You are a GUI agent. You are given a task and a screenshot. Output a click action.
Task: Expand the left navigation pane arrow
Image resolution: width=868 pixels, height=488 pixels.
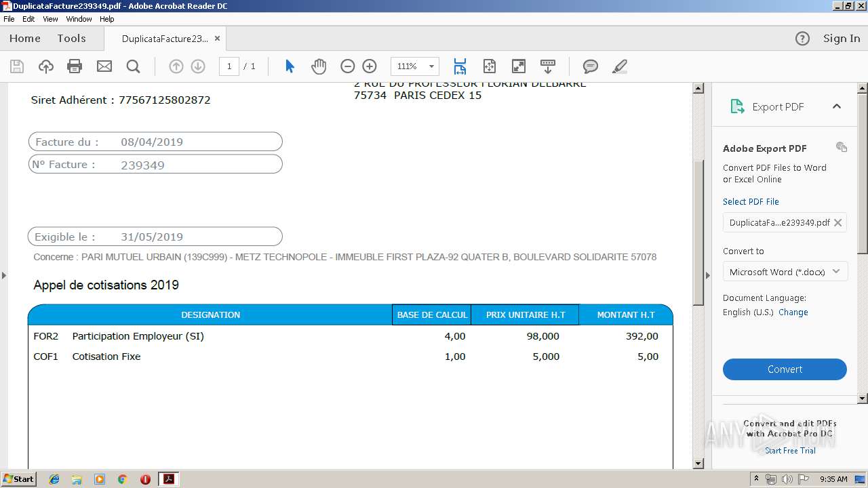4,275
